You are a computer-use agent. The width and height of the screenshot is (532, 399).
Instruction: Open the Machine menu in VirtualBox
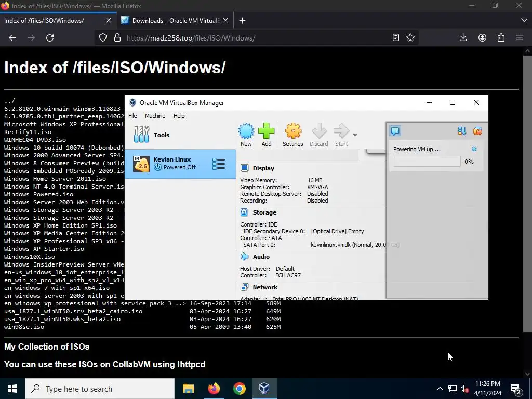coord(155,116)
